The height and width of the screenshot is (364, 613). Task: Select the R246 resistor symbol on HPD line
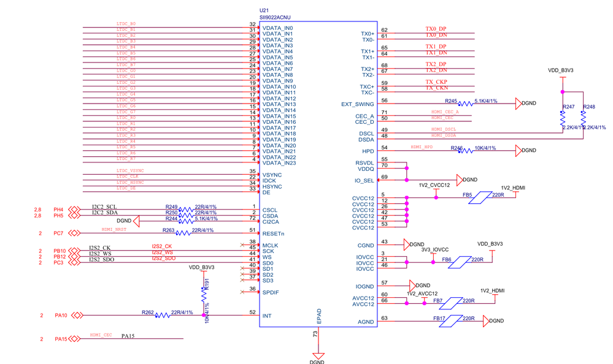point(465,150)
